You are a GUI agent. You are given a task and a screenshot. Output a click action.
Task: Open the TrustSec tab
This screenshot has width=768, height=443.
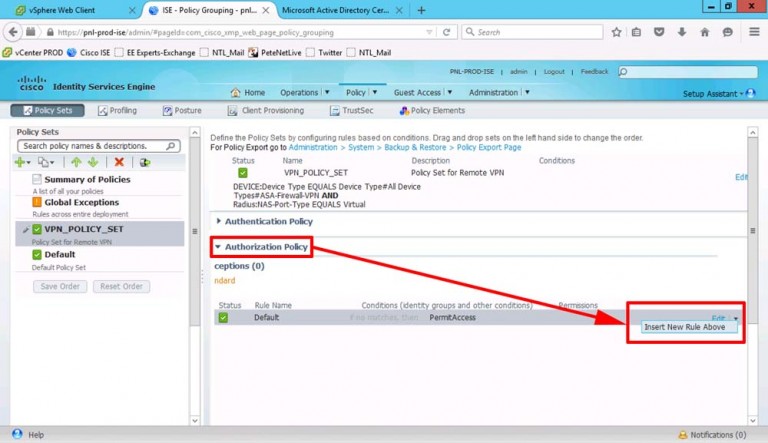351,110
